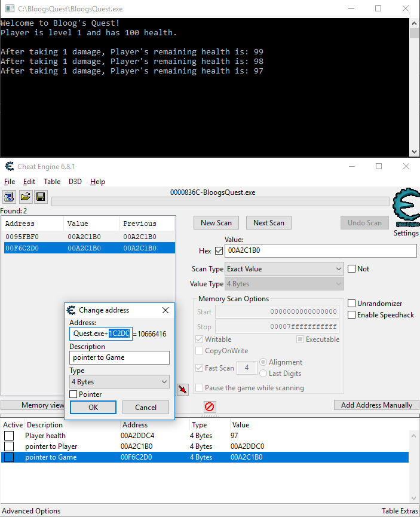Open Table Extras

[400, 511]
